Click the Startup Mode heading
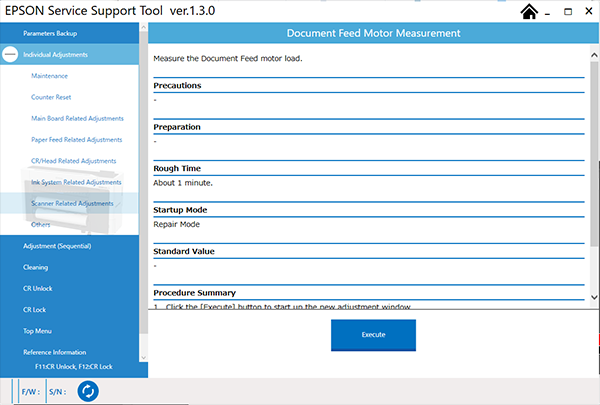Image resolution: width=600 pixels, height=405 pixels. [x=180, y=210]
